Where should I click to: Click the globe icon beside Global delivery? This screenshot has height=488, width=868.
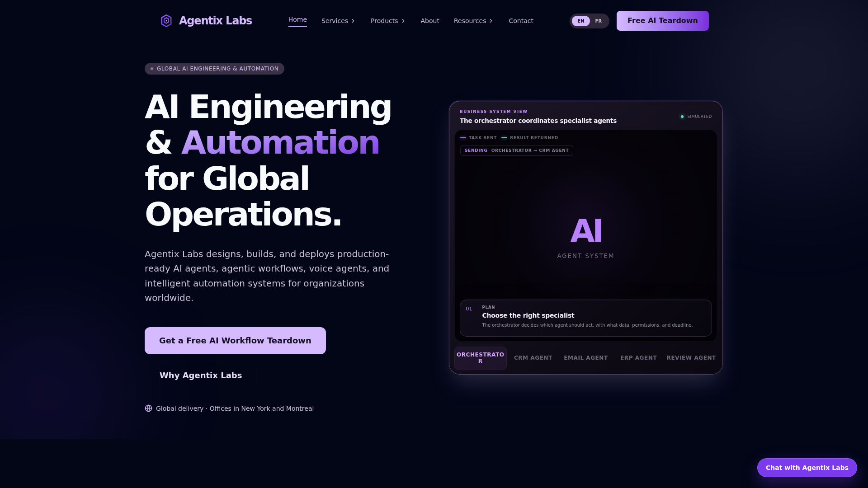point(148,408)
